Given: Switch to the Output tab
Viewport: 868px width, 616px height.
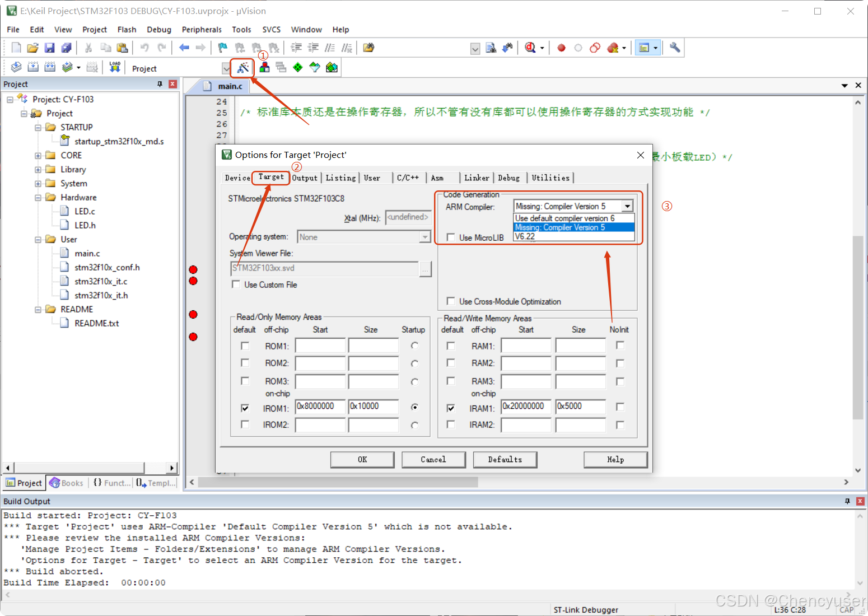Looking at the screenshot, I should [x=305, y=178].
